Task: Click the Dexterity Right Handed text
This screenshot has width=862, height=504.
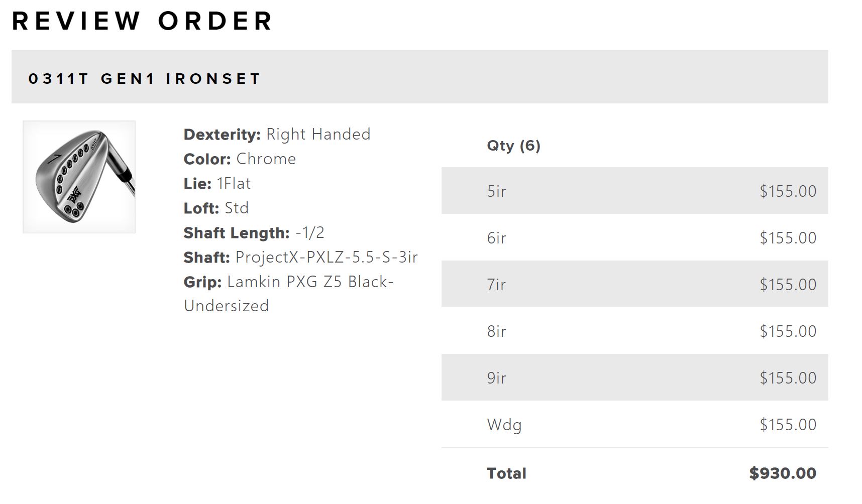Action: (x=277, y=134)
